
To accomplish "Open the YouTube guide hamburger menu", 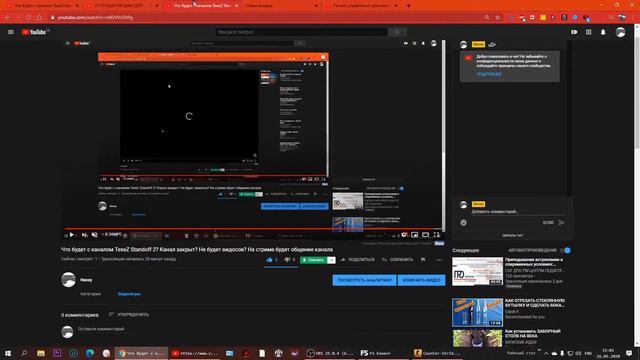I will click(11, 32).
